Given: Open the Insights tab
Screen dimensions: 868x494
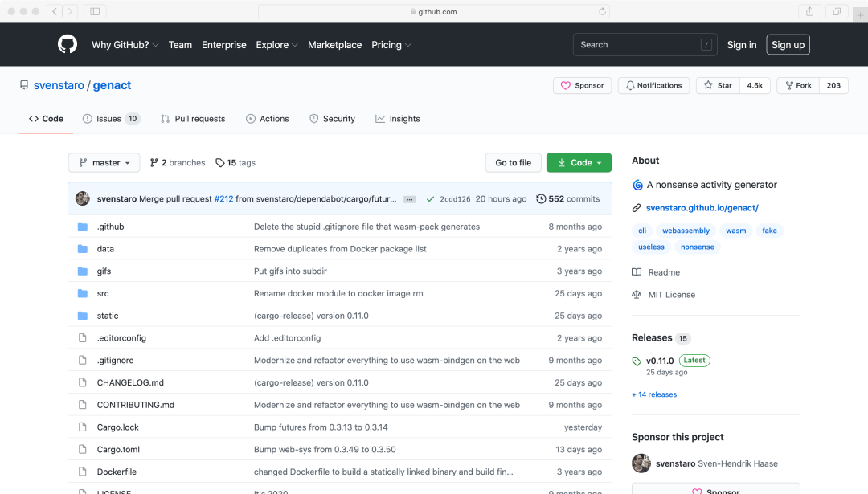Looking at the screenshot, I should point(398,118).
